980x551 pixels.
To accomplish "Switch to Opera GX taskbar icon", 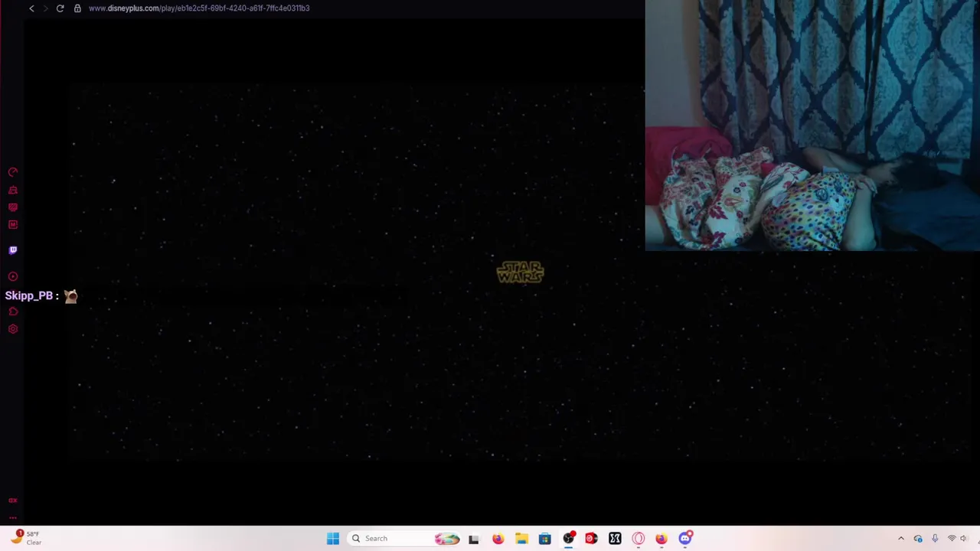I will coord(639,539).
